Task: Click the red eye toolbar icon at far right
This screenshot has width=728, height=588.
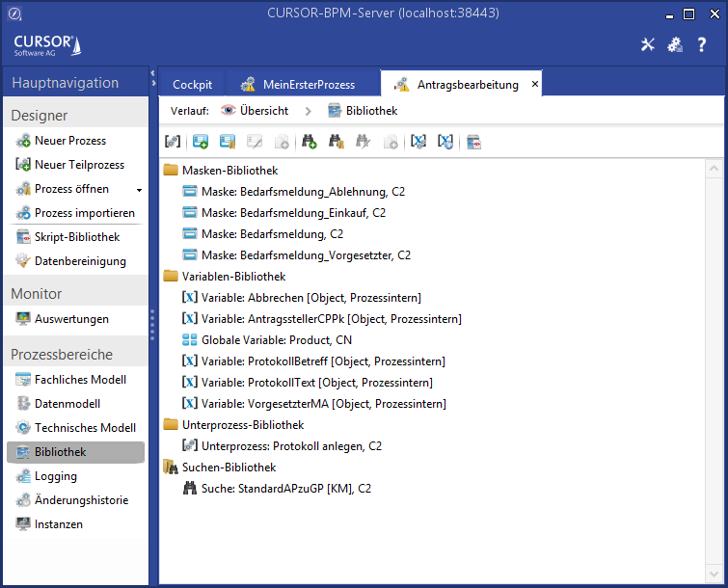Action: coord(473,142)
